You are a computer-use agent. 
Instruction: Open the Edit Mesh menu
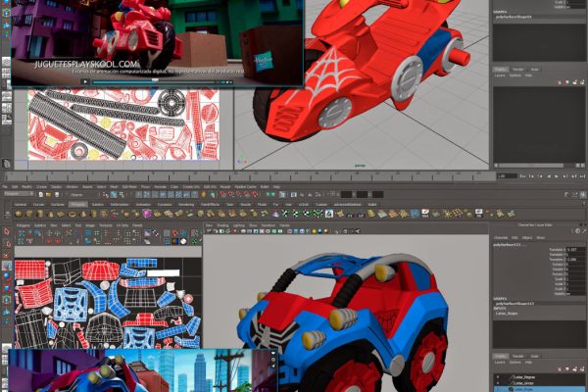tap(129, 187)
